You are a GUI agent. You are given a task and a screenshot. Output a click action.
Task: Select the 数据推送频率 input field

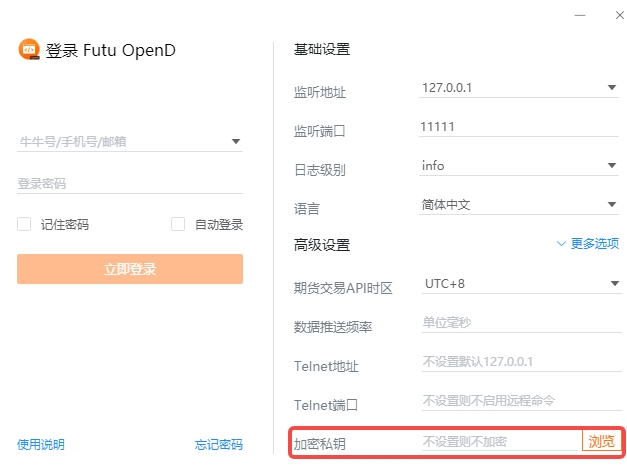pos(520,323)
